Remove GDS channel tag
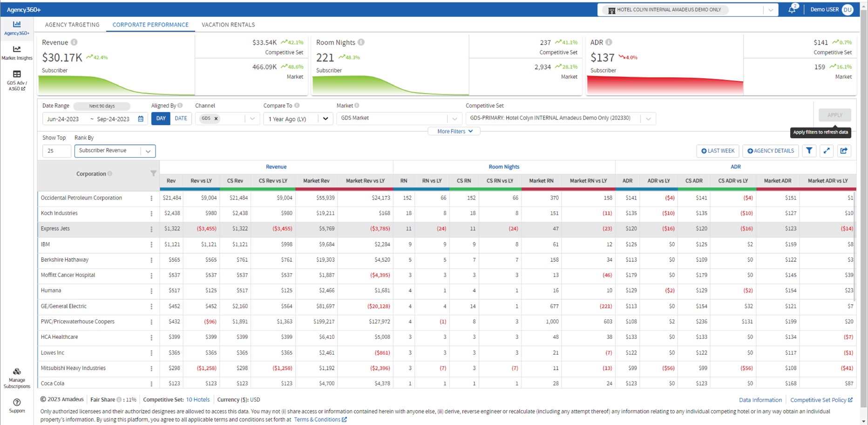The image size is (868, 425). pos(216,119)
